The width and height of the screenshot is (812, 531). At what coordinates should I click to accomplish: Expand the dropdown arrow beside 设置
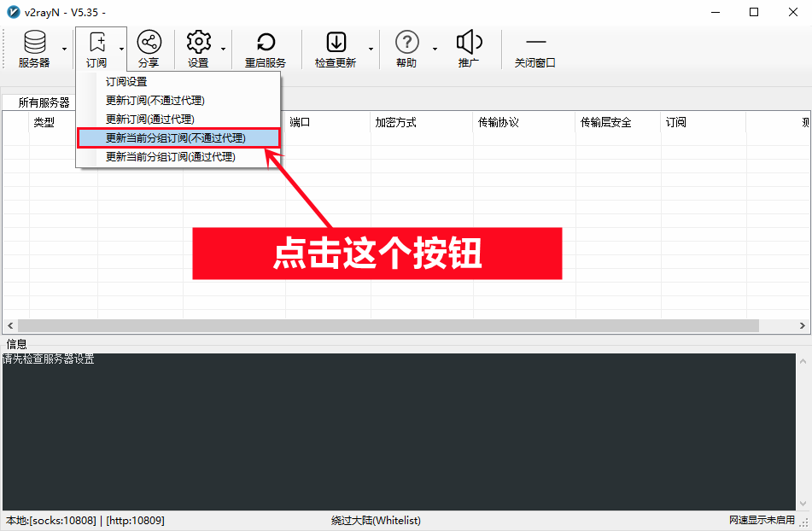click(x=224, y=49)
